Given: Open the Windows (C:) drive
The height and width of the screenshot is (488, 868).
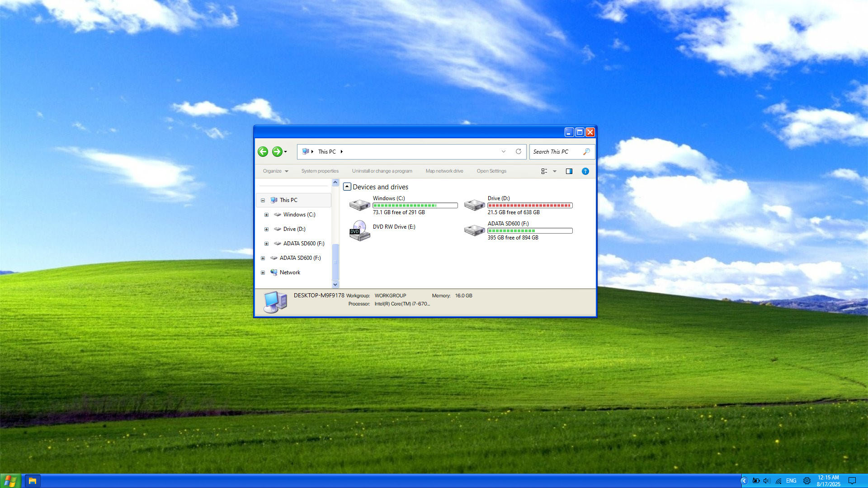Looking at the screenshot, I should 359,205.
